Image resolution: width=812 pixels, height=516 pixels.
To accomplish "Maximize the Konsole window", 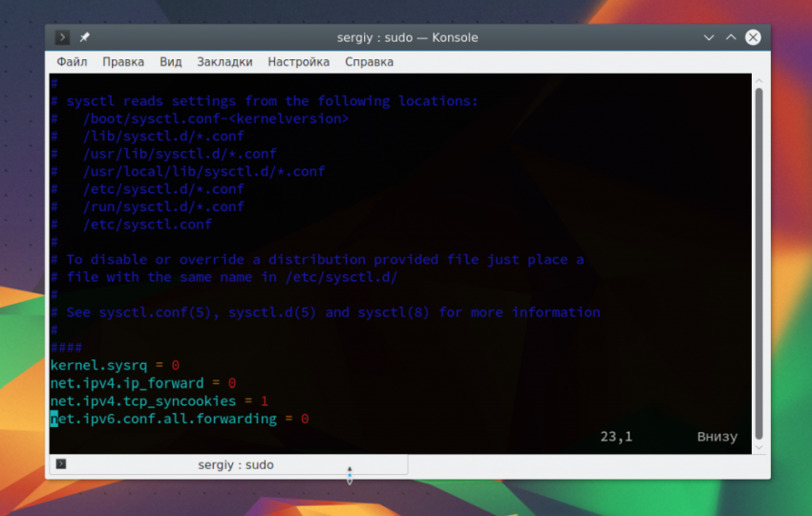I will [x=731, y=37].
